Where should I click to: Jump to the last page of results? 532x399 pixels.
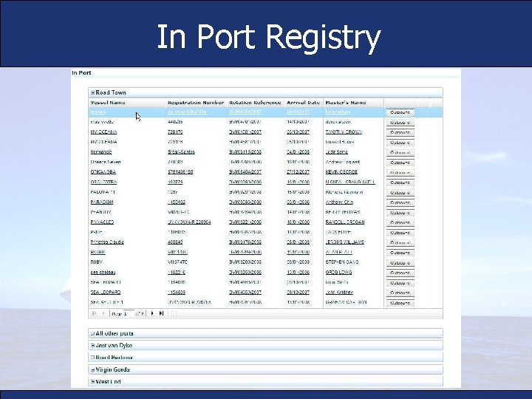[162, 313]
